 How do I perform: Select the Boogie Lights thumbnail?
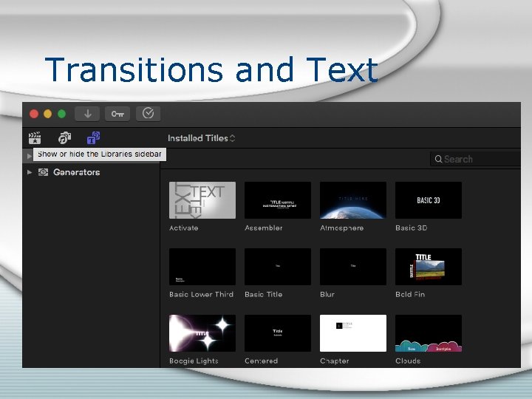click(202, 333)
